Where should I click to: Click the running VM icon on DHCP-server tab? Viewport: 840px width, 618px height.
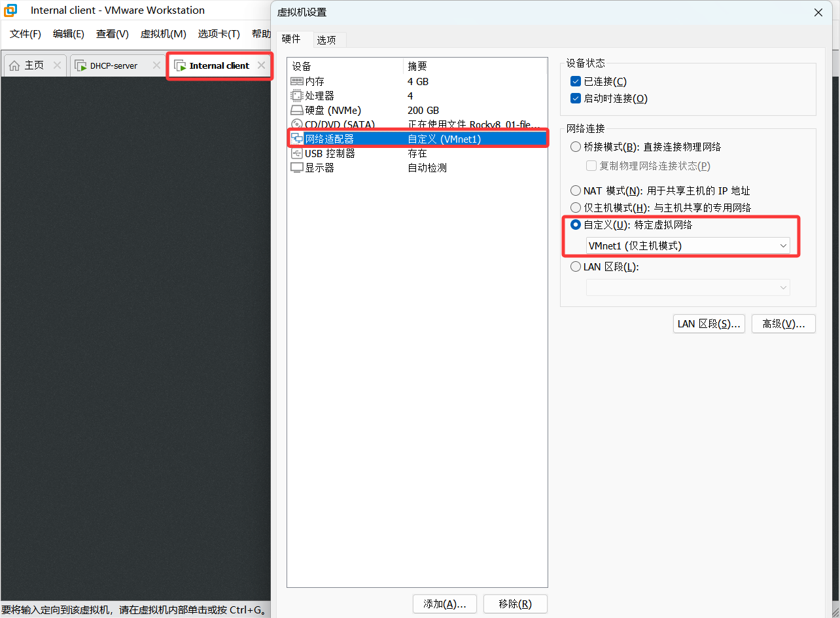(x=81, y=65)
